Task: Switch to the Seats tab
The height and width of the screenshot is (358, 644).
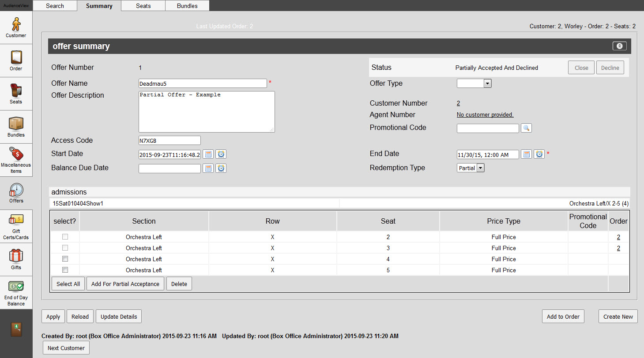Action: click(x=143, y=6)
